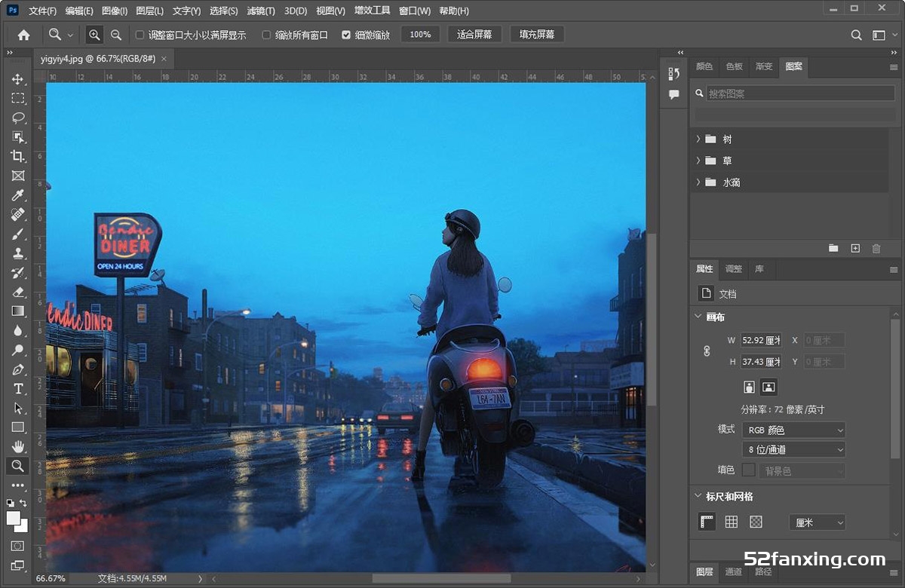The height and width of the screenshot is (588, 905).
Task: Click the Home icon in the options bar
Action: point(23,34)
